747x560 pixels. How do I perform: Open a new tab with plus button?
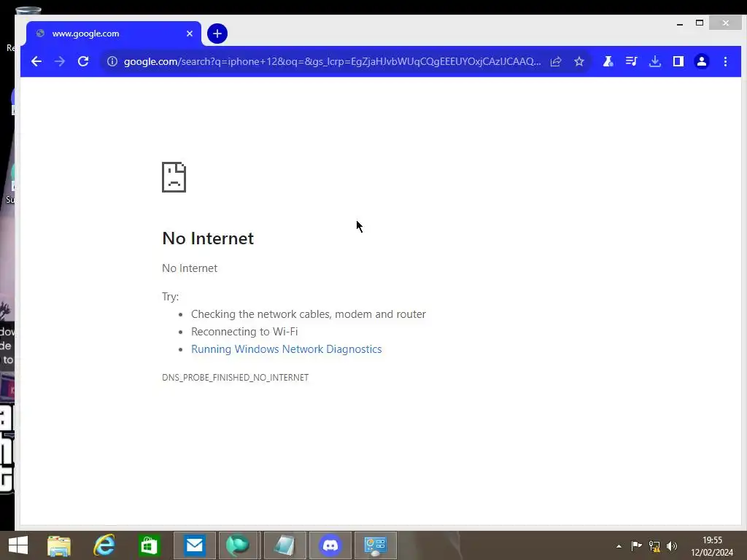(x=217, y=34)
